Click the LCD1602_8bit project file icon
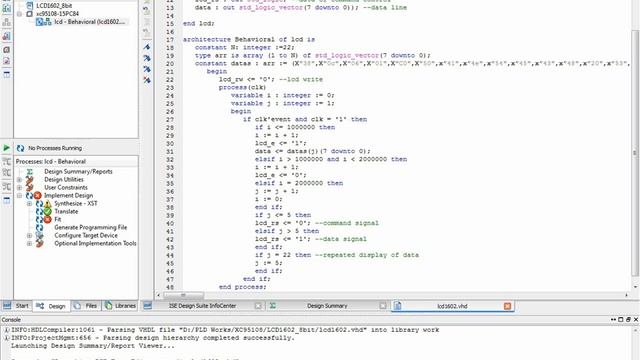Viewport: 640px width, 360px height. (x=29, y=6)
